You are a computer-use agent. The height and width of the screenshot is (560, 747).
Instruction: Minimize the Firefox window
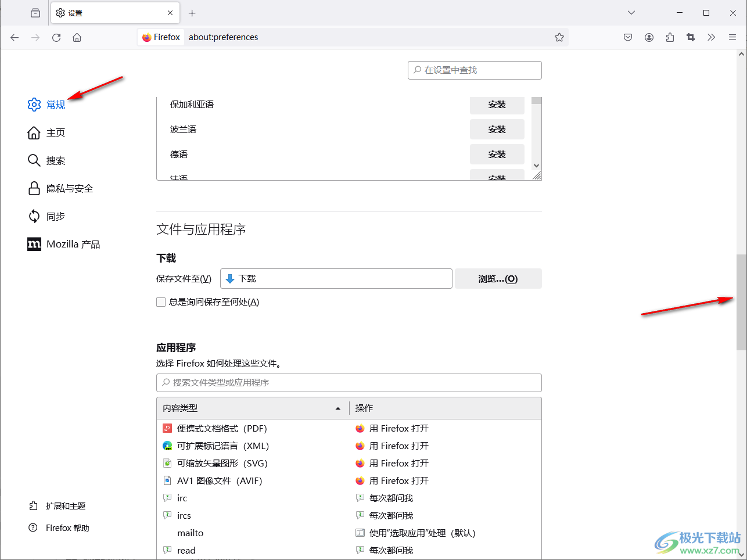pos(680,13)
